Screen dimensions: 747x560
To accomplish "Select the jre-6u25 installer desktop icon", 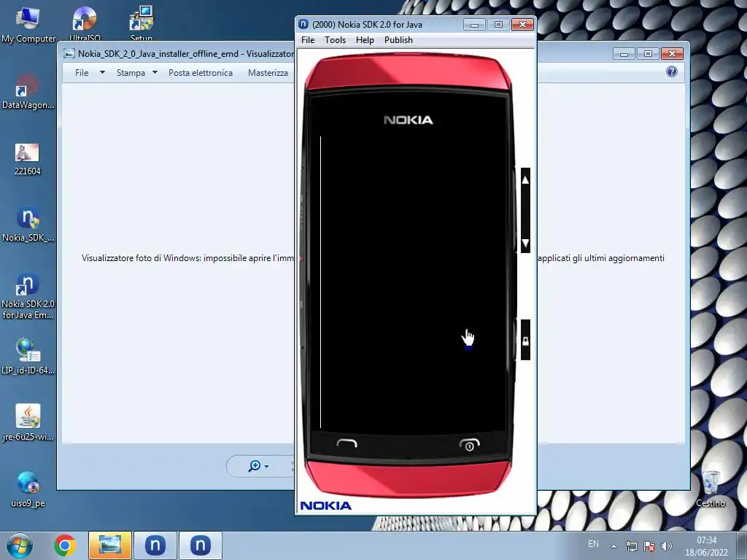I will pos(28,423).
